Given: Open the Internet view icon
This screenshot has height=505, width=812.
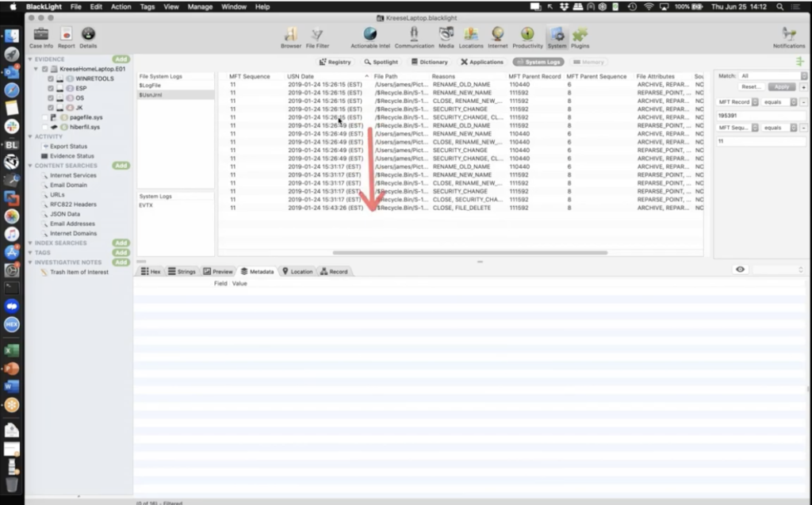Looking at the screenshot, I should point(498,34).
